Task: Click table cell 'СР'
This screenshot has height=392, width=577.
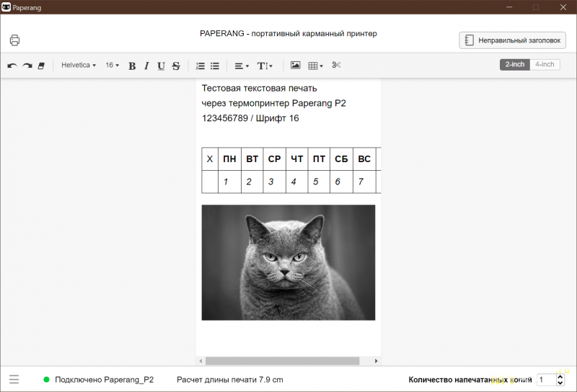Action: [275, 159]
